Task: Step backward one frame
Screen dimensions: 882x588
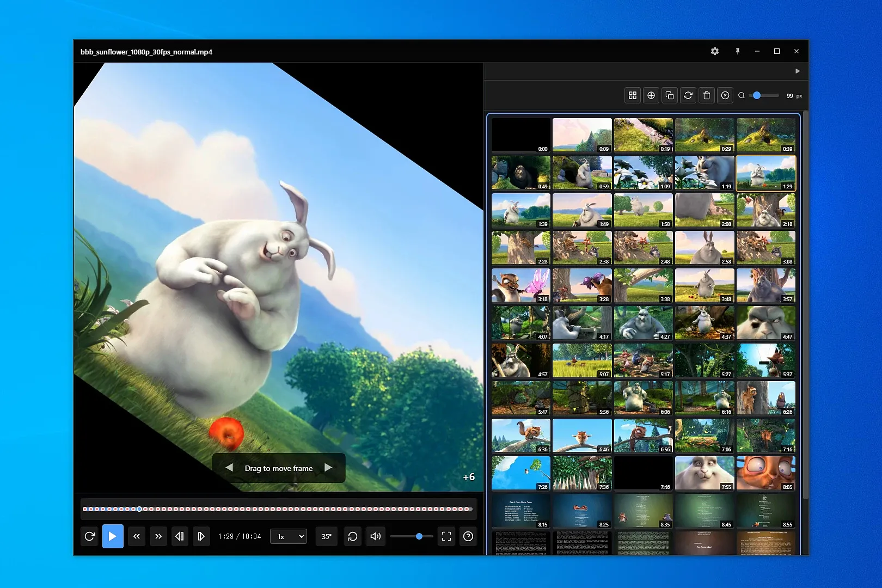Action: coord(180,536)
